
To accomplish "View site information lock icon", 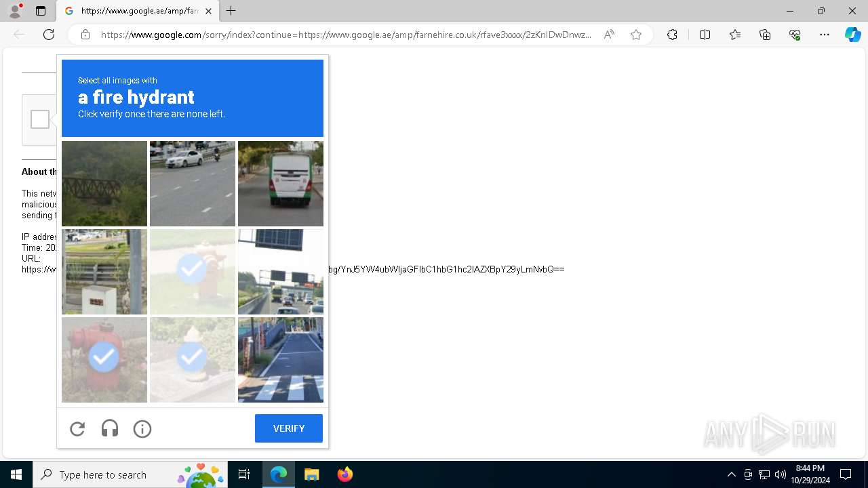I will coord(85,35).
